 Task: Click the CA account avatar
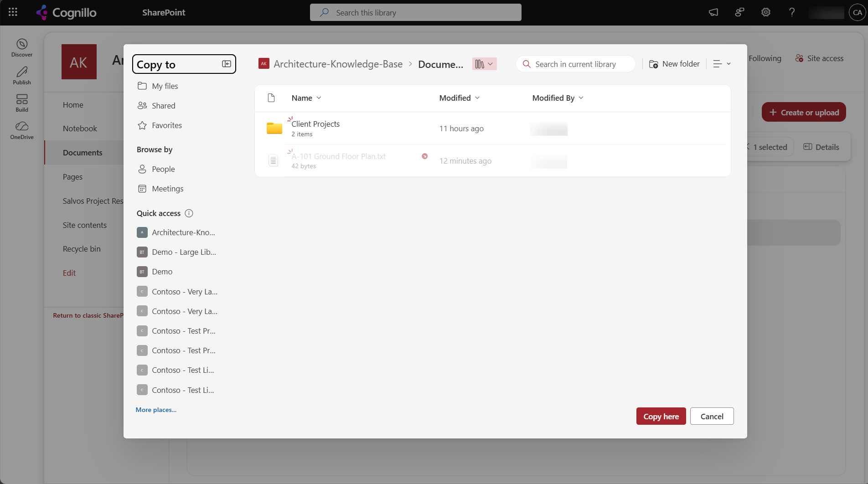857,12
